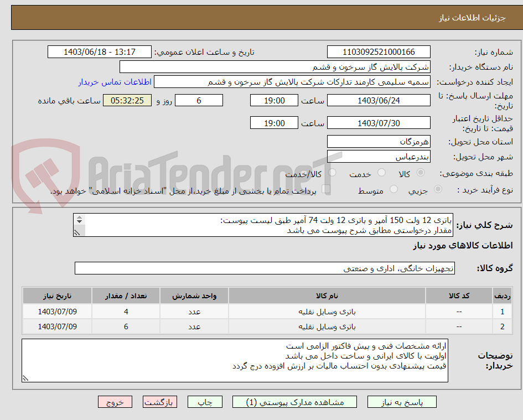Click the city field بندرعباس
This screenshot has height=420, width=523.
click(379, 157)
